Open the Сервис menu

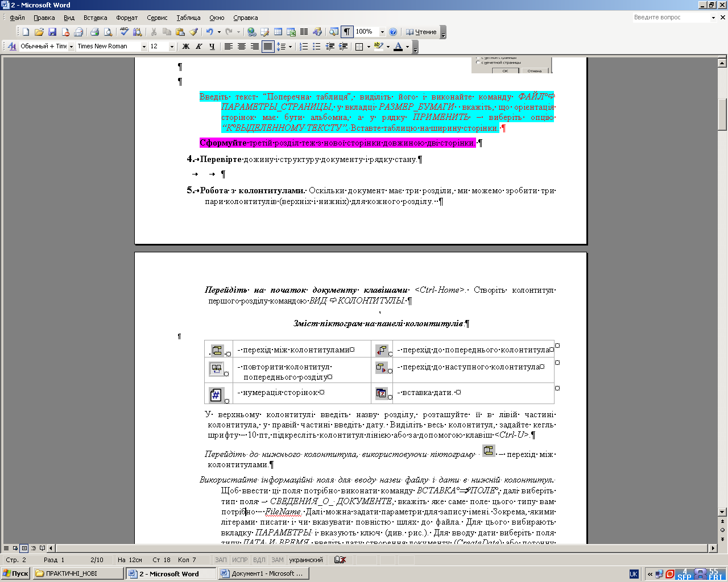(x=157, y=18)
